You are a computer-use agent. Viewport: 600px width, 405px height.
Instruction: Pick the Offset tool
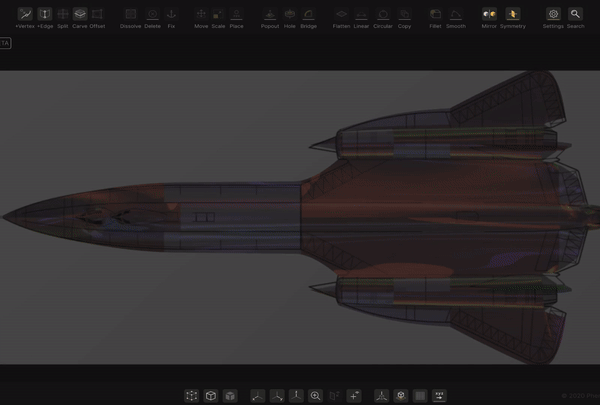(x=97, y=18)
